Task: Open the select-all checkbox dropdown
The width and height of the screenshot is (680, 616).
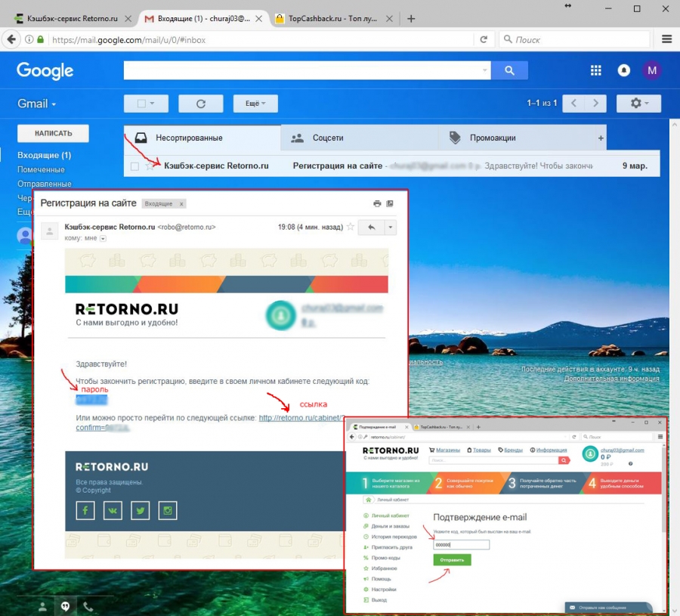Action: click(x=146, y=104)
